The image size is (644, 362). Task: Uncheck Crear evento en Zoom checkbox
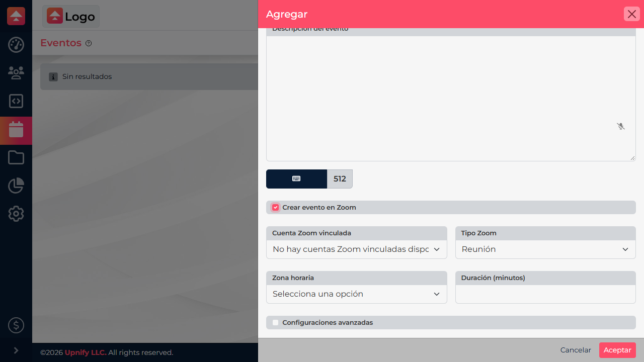point(275,207)
